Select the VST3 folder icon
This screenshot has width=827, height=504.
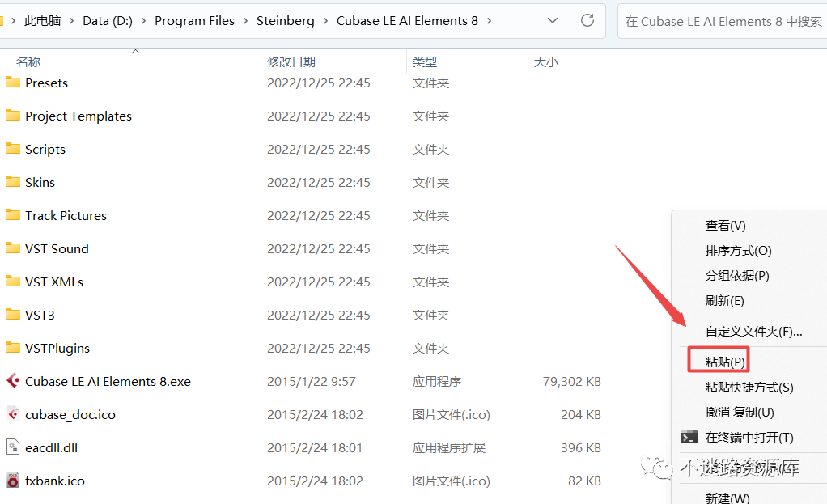pyautogui.click(x=13, y=315)
